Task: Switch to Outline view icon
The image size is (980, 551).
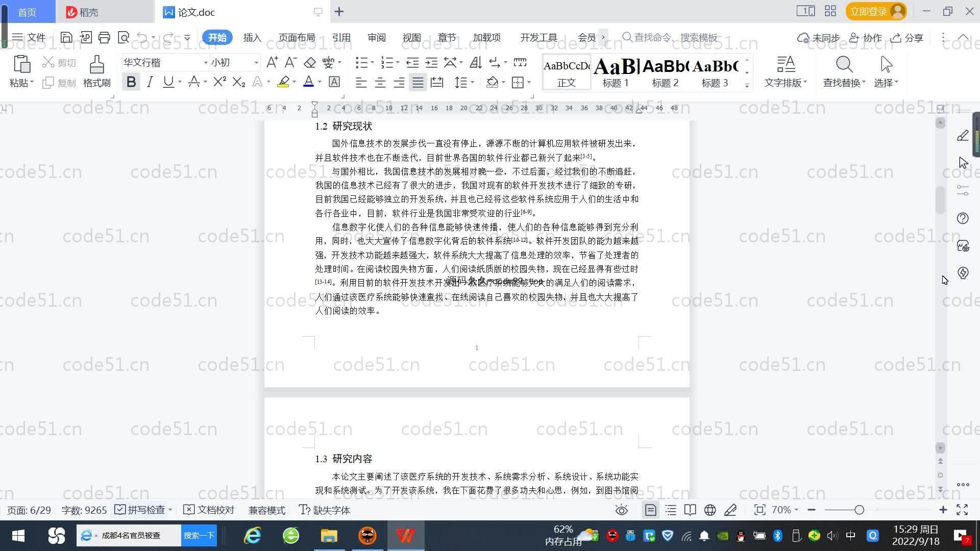Action: pyautogui.click(x=671, y=510)
